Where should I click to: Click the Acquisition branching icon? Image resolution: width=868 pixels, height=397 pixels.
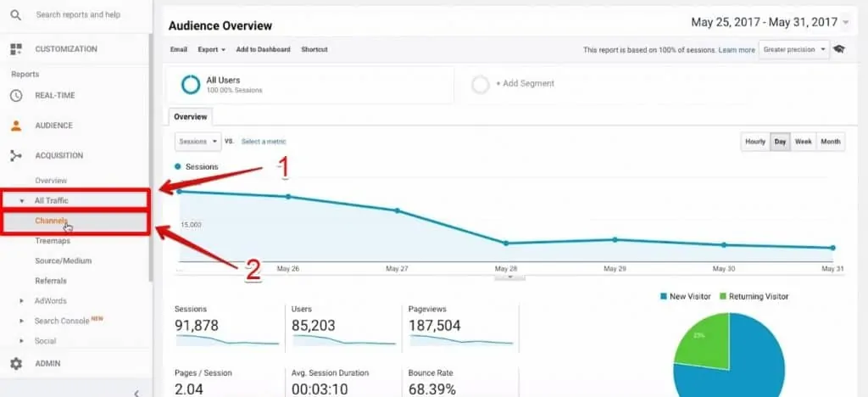click(x=15, y=156)
